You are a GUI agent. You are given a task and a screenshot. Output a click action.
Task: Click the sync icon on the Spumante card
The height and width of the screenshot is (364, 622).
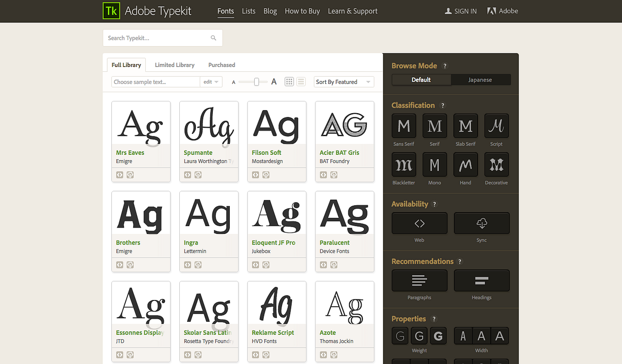tap(198, 175)
